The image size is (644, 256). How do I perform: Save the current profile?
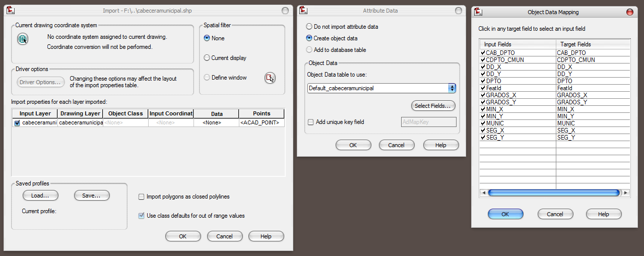[x=92, y=196]
